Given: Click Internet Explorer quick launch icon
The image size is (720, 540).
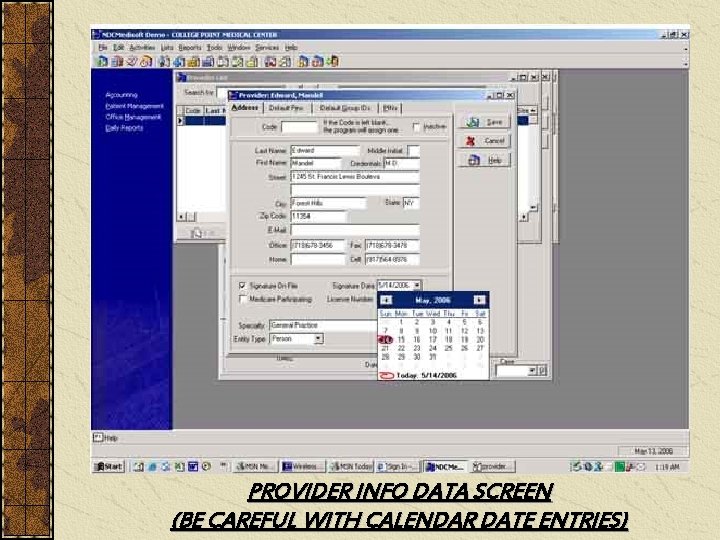Looking at the screenshot, I should click(x=152, y=467).
